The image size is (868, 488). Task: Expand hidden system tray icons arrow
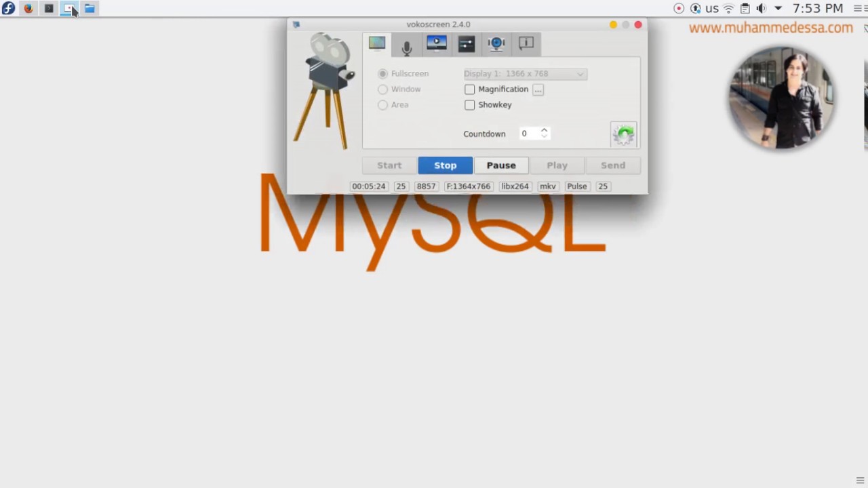point(778,8)
